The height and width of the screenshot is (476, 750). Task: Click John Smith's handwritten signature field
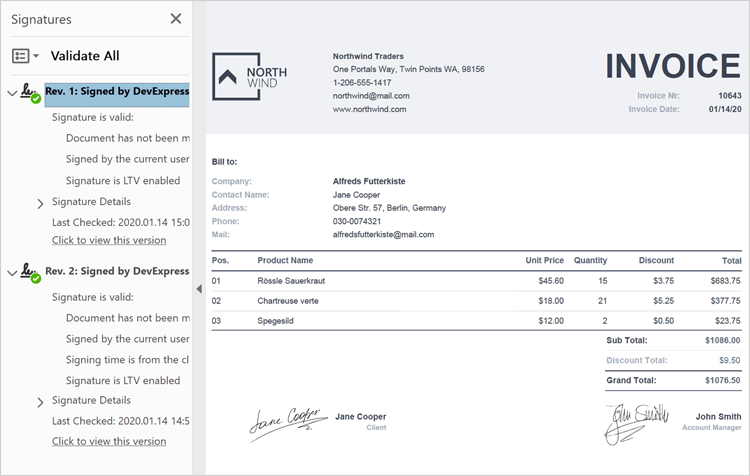tap(633, 423)
